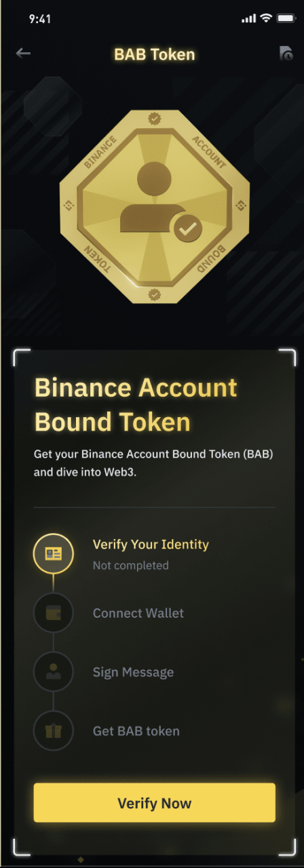This screenshot has width=304, height=868.
Task: Go back using the left arrow
Action: point(23,53)
